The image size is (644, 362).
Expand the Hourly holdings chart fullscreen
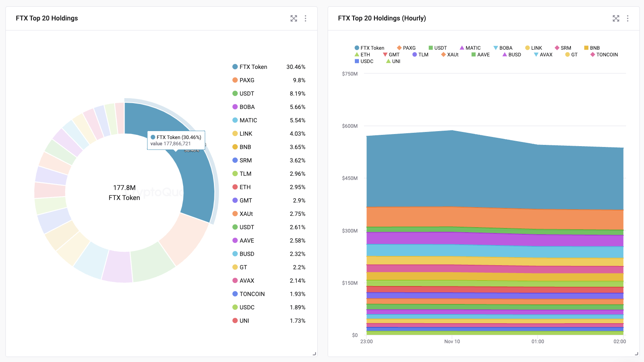point(616,18)
